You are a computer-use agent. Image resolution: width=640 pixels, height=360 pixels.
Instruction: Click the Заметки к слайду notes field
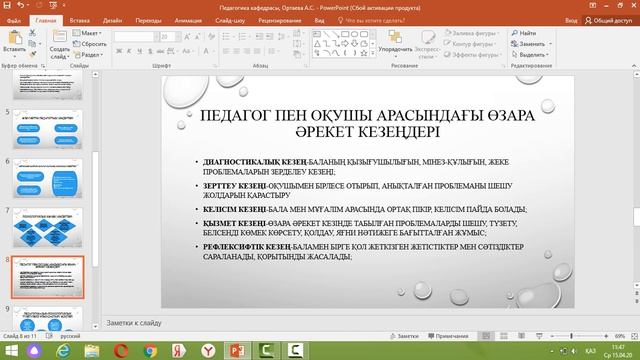click(x=367, y=323)
